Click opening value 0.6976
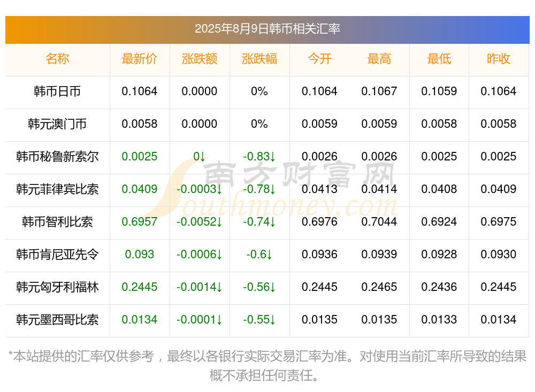The height and width of the screenshot is (392, 535). click(x=319, y=222)
